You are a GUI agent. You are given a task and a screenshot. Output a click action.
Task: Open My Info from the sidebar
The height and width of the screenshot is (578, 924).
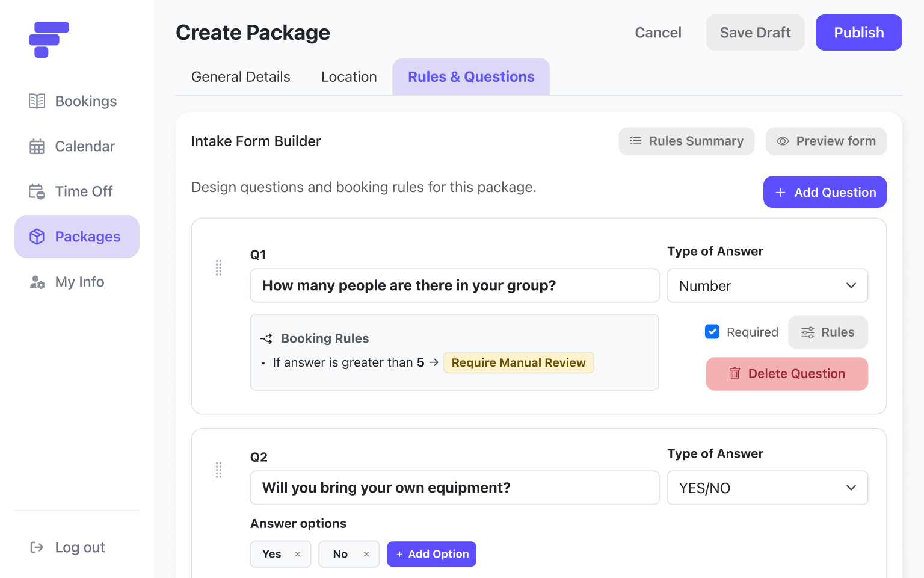[77, 282]
